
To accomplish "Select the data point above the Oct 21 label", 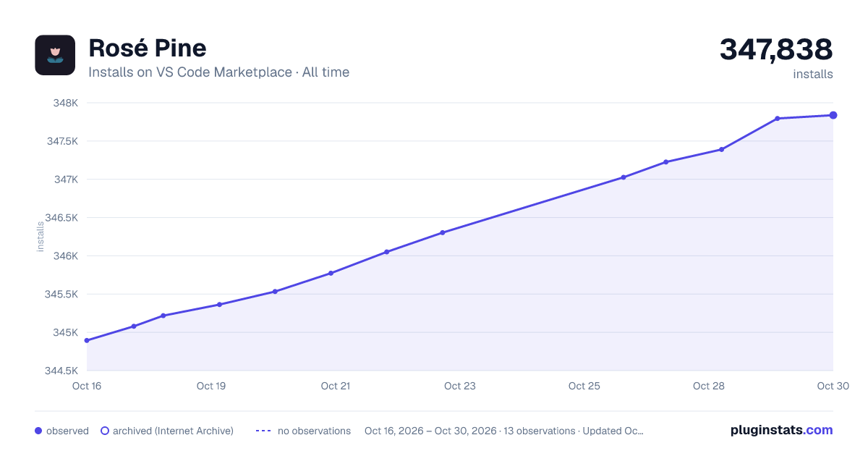I will (331, 273).
